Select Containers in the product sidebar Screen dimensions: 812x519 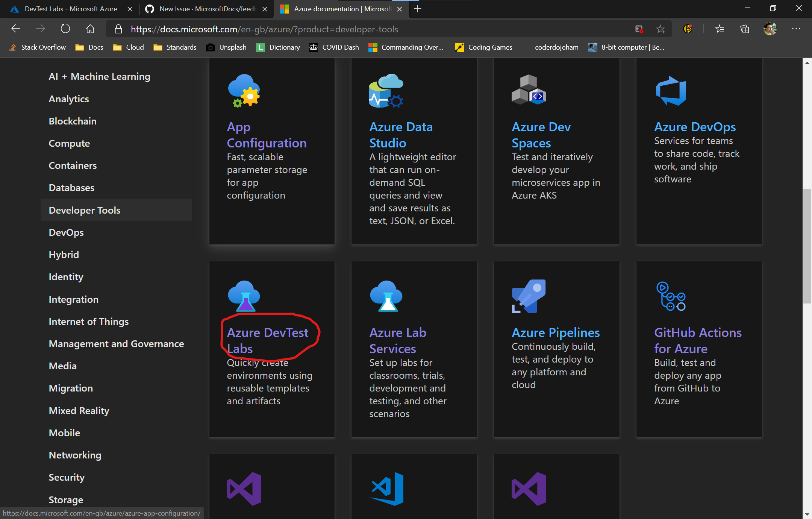(x=73, y=165)
